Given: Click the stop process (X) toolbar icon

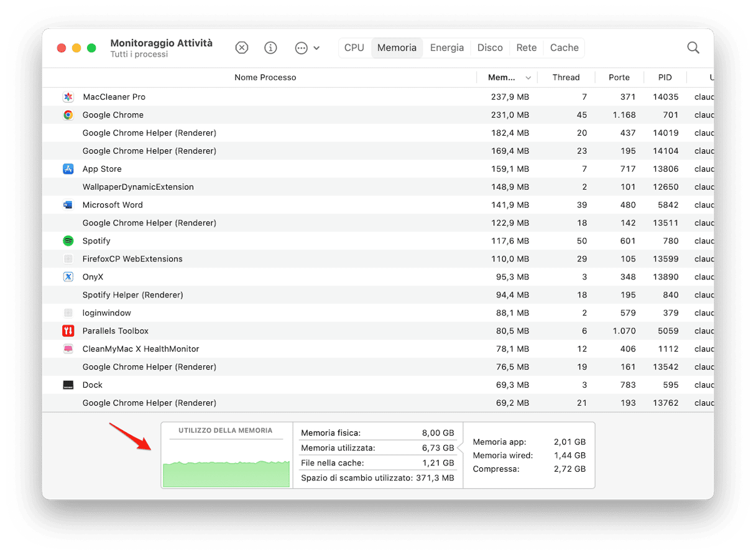Looking at the screenshot, I should [242, 48].
